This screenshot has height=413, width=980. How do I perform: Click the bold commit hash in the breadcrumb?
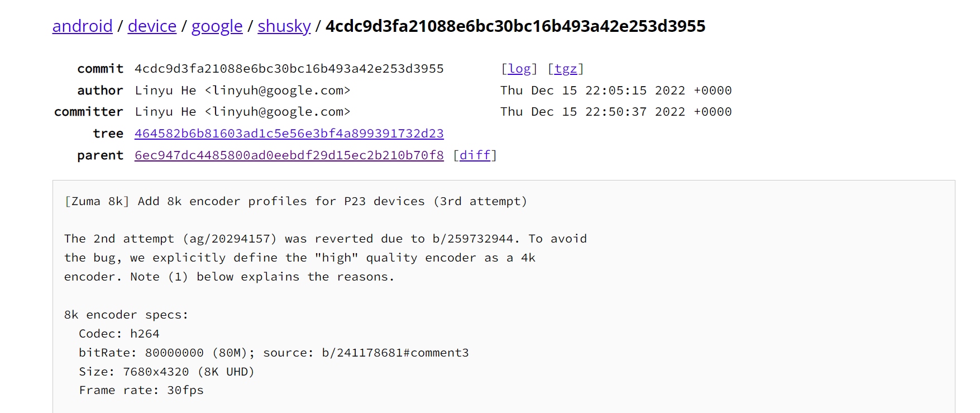[x=515, y=26]
